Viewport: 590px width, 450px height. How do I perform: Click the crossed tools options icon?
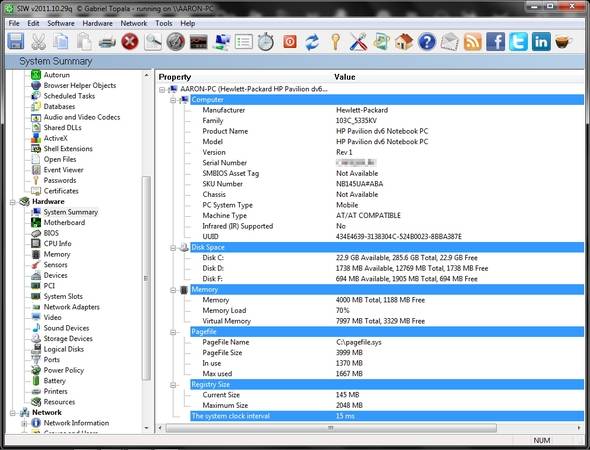click(358, 41)
